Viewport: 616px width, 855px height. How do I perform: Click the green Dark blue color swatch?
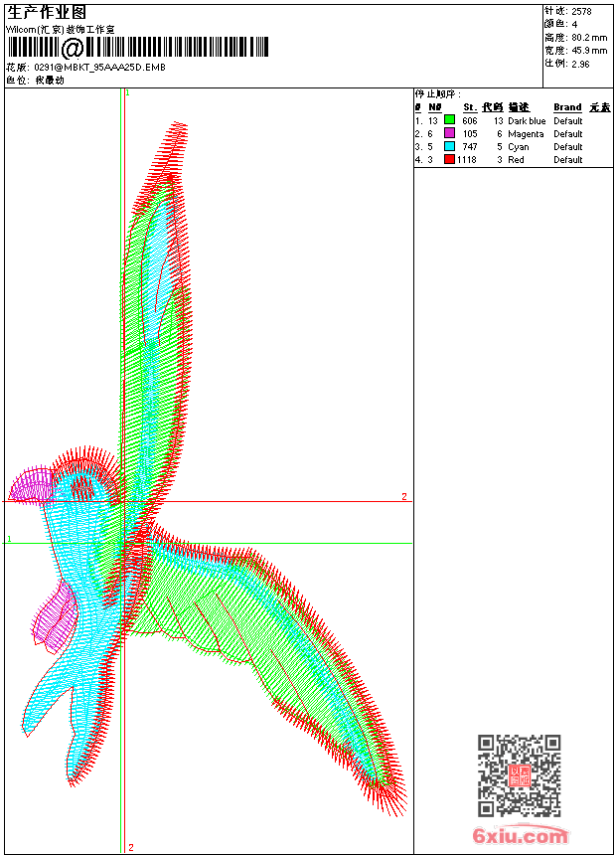click(449, 120)
